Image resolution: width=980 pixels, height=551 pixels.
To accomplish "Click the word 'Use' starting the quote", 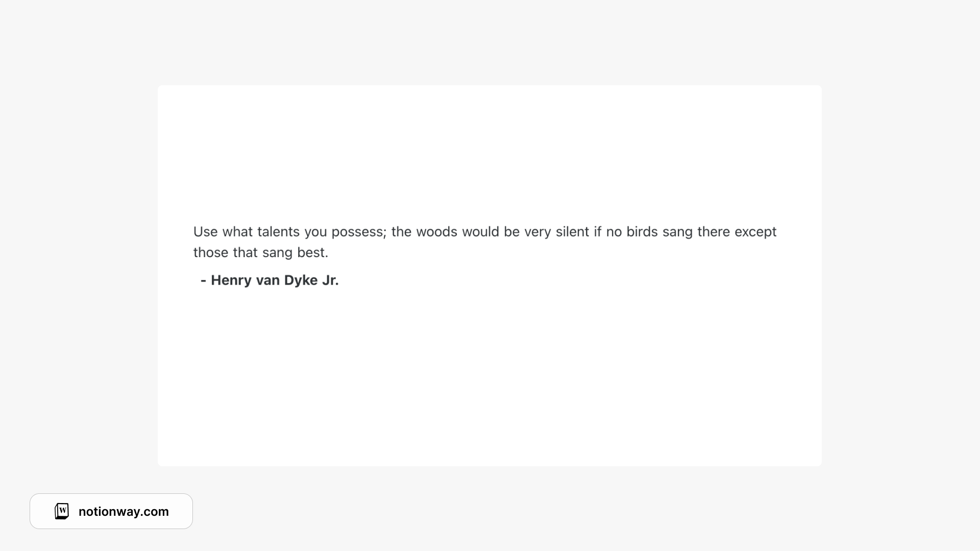I will 205,232.
